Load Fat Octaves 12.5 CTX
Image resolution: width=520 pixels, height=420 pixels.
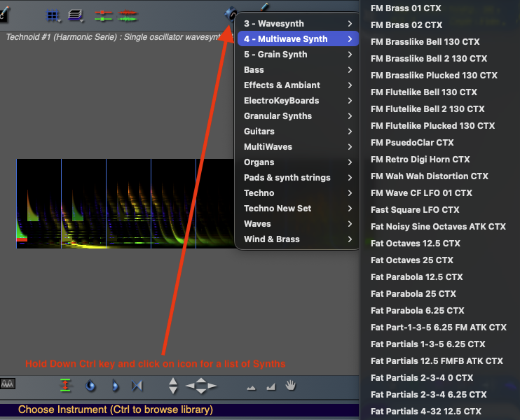coord(416,244)
